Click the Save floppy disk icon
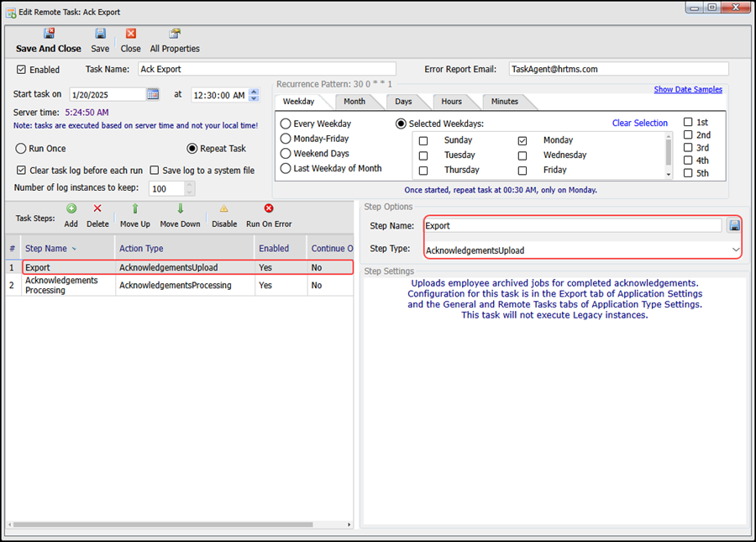The width and height of the screenshot is (756, 542). click(x=100, y=34)
